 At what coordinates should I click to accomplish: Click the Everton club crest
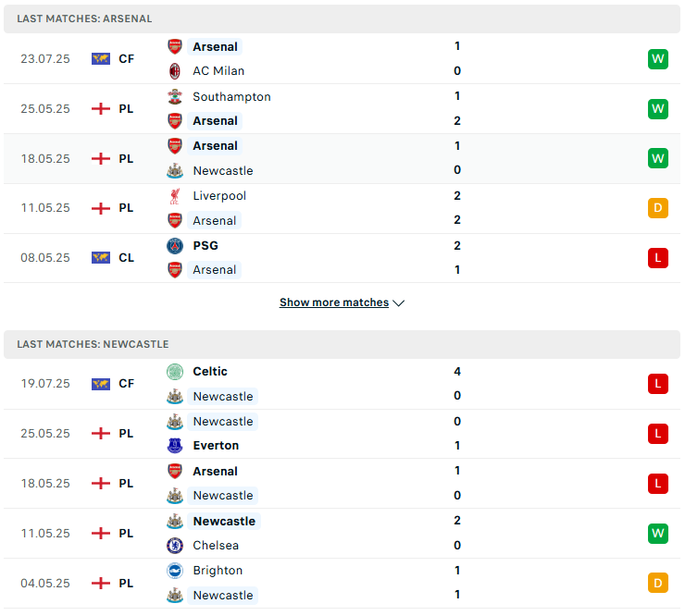tap(175, 445)
